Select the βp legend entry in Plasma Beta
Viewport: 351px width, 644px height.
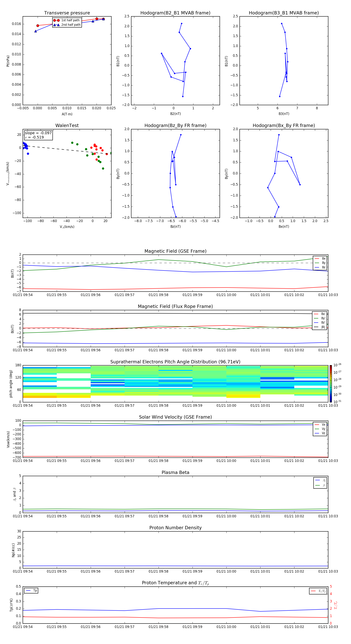tap(320, 480)
